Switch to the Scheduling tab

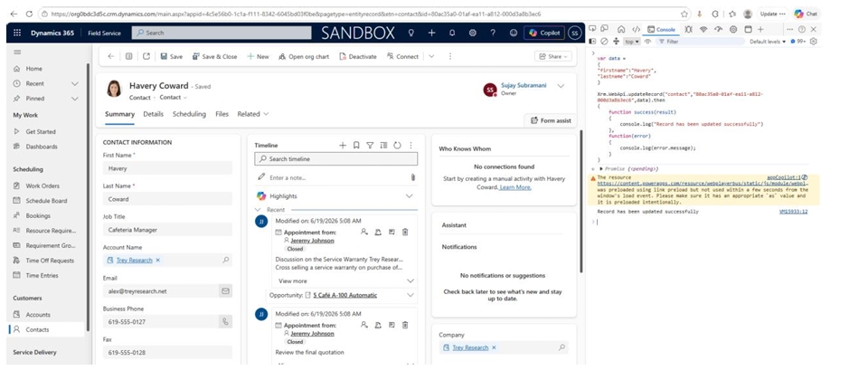189,114
